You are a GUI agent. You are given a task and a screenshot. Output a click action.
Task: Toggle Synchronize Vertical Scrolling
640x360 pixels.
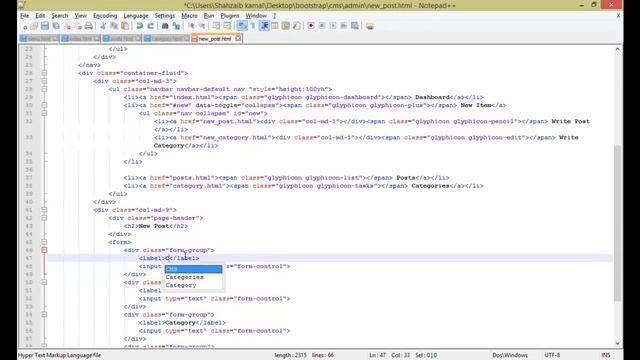coord(216,26)
